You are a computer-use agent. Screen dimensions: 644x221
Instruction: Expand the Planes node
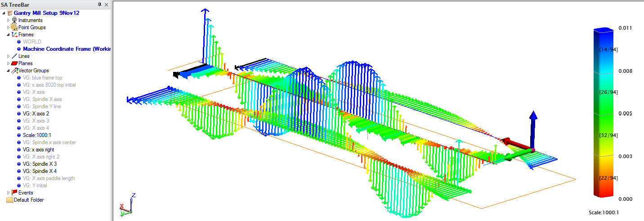(x=9, y=63)
